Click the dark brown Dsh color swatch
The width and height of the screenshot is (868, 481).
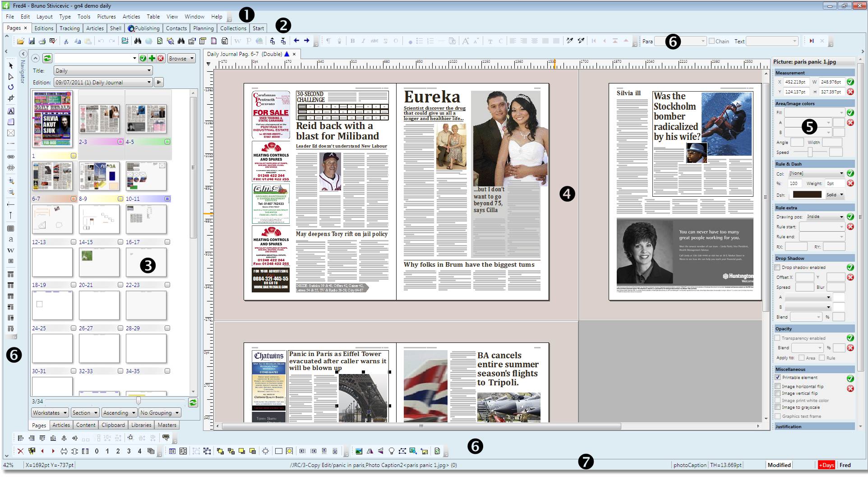[807, 194]
